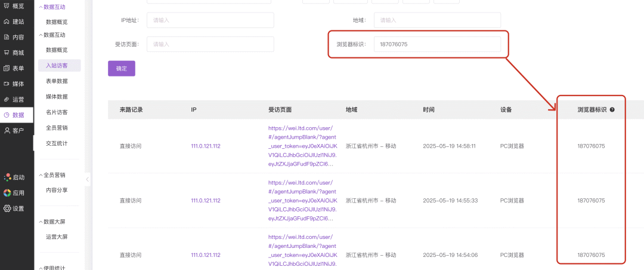This screenshot has height=270, width=644.
Task: Open IP link in the 14:58:11 row
Action: 206,146
